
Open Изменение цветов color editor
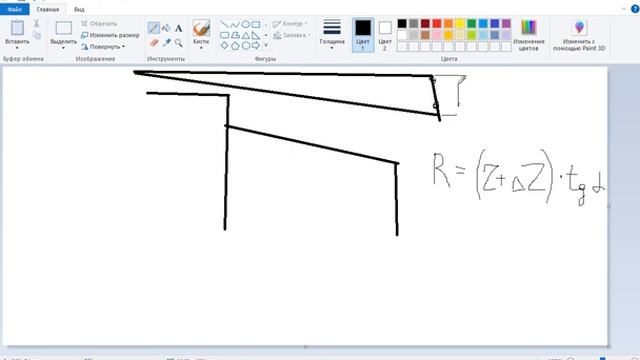click(529, 35)
